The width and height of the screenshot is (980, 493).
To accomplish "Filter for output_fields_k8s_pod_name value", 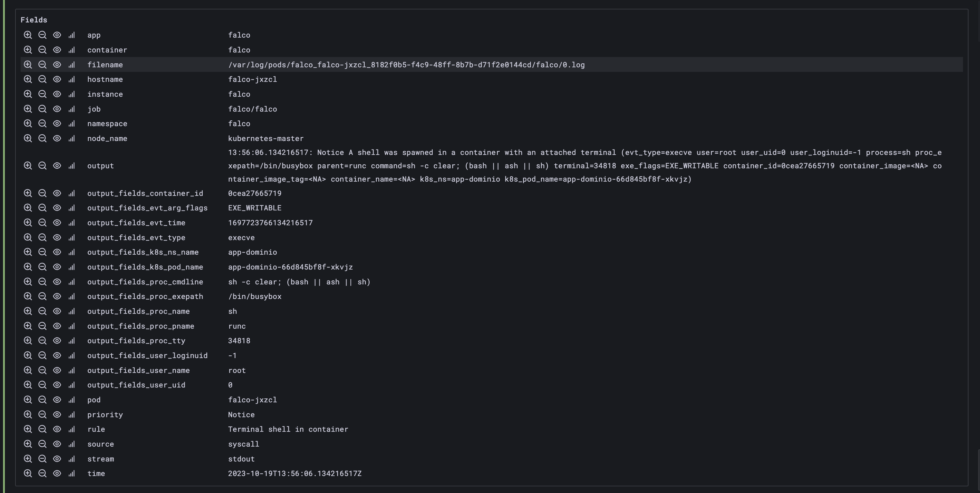I will click(27, 267).
